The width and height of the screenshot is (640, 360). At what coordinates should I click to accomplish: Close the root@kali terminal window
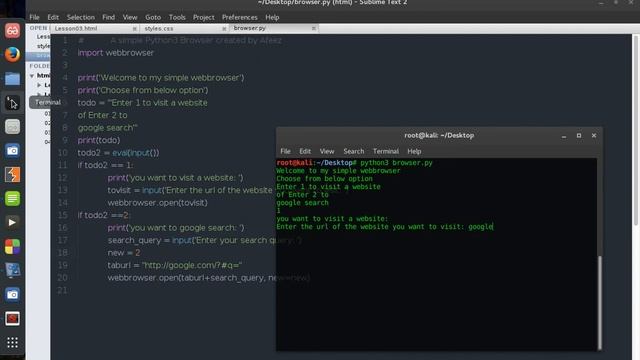point(594,136)
